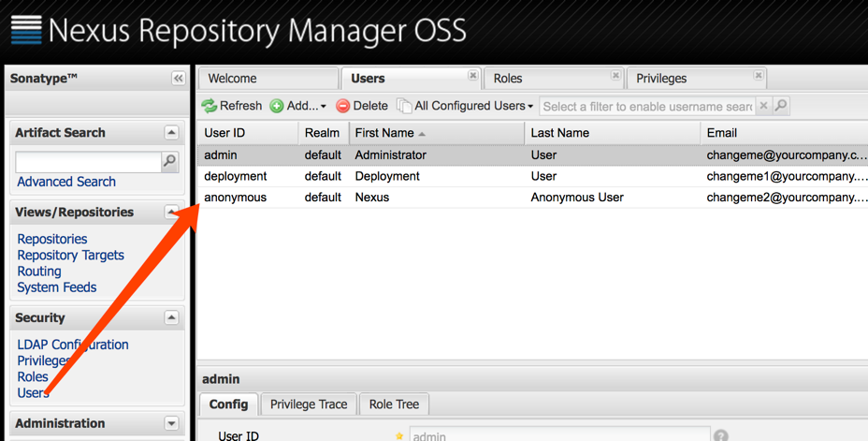Collapse the Artifact Search section
The width and height of the screenshot is (868, 441).
(x=171, y=133)
